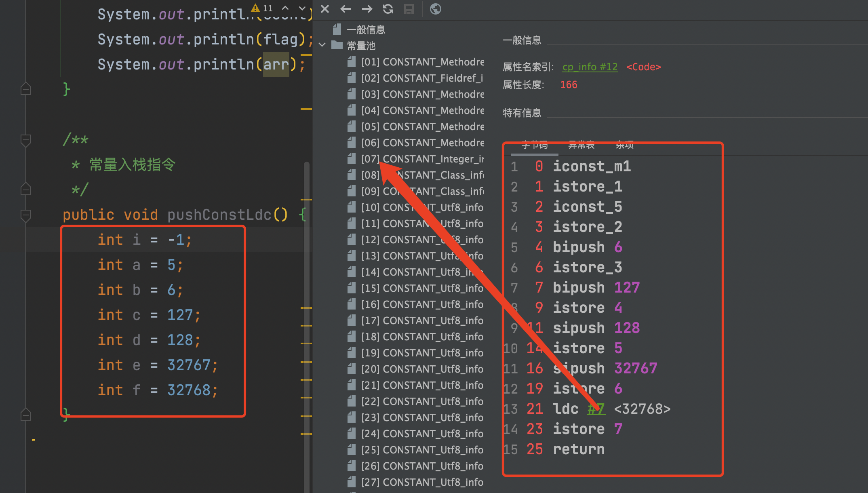Select [18] CONSTANT_Utf8_info entry
The width and height of the screenshot is (868, 493).
click(x=415, y=337)
